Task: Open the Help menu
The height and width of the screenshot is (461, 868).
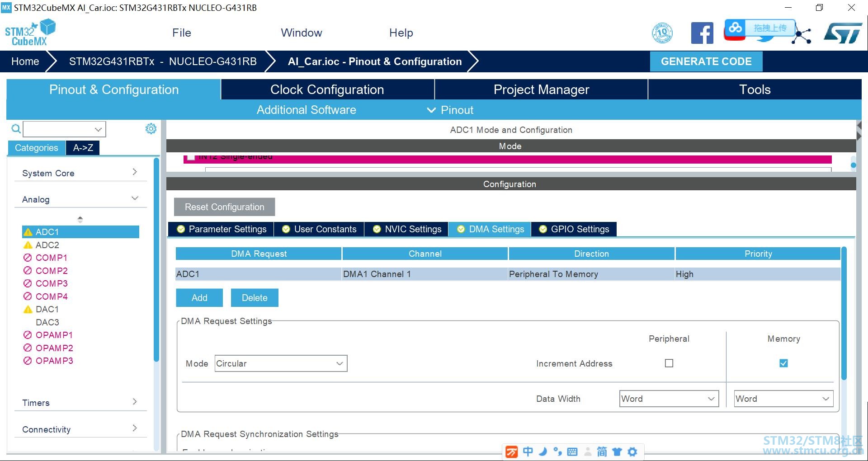Action: click(401, 33)
